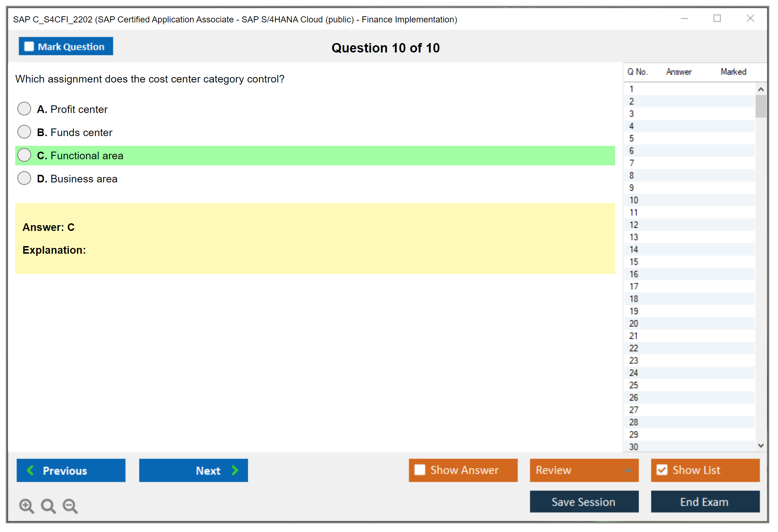Close the exam window

pyautogui.click(x=750, y=18)
